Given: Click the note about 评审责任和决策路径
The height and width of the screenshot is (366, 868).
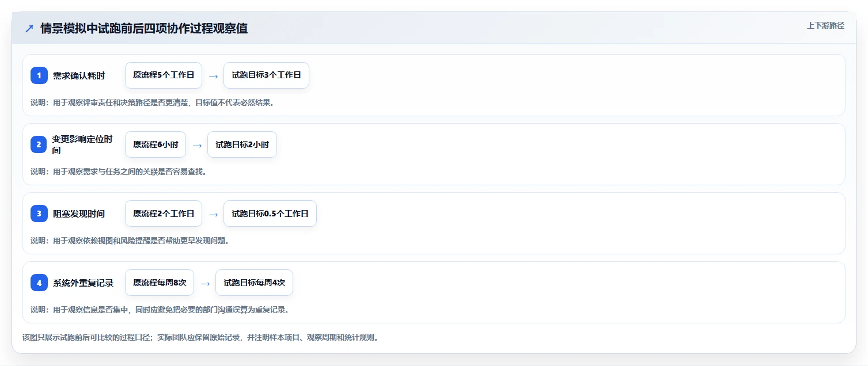Looking at the screenshot, I should tap(153, 102).
